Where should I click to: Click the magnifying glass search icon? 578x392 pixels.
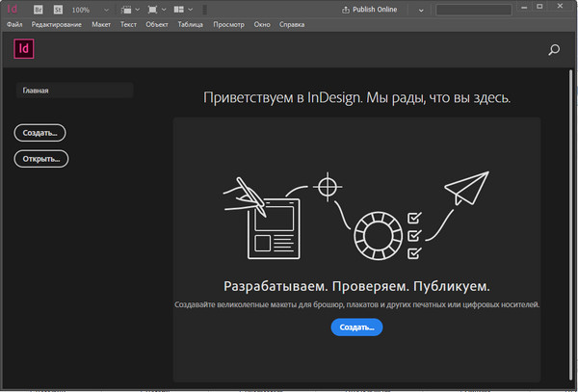click(x=554, y=50)
